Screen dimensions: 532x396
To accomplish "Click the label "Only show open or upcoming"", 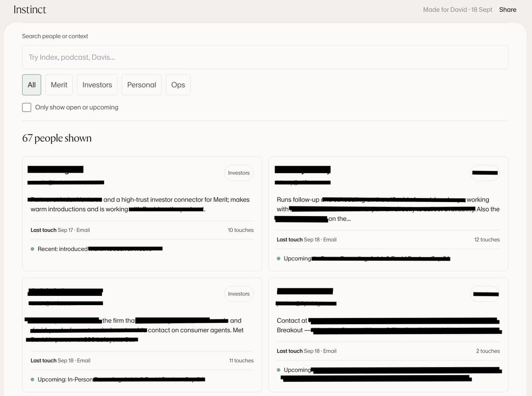I will (x=77, y=107).
